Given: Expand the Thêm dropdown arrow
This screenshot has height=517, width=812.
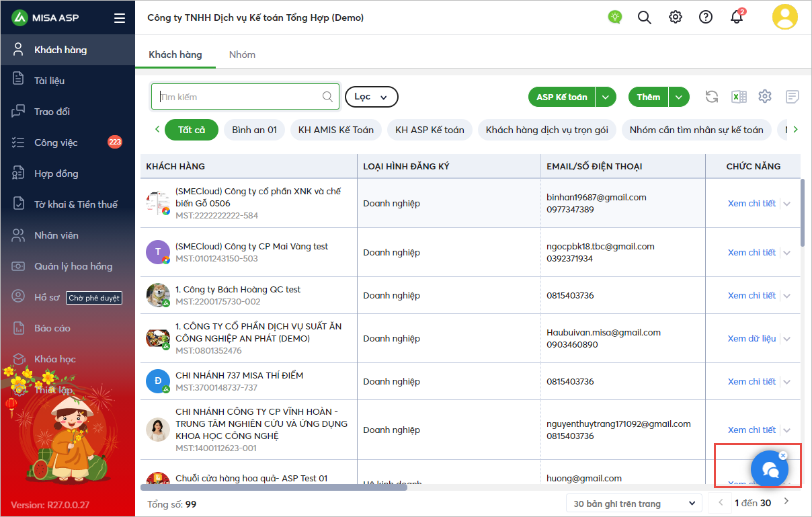Looking at the screenshot, I should click(680, 97).
